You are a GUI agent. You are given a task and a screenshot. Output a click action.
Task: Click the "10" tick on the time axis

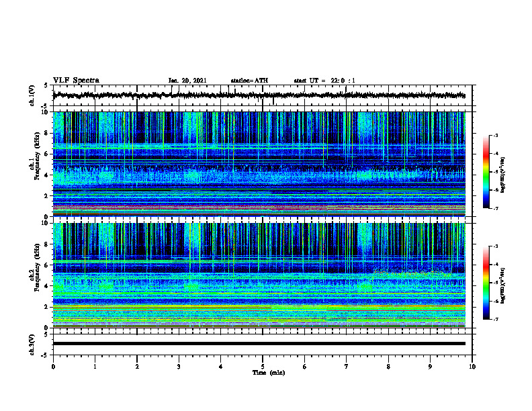(472, 367)
